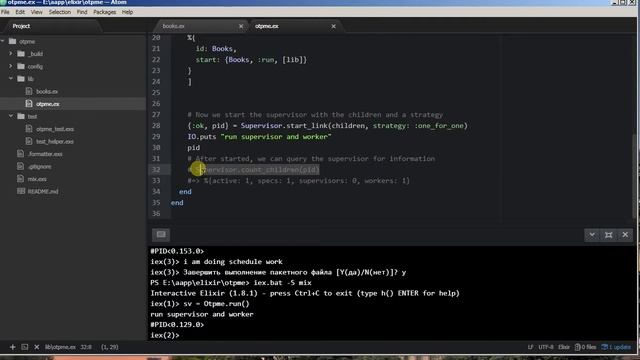Maximize the terminal panel

click(x=609, y=235)
